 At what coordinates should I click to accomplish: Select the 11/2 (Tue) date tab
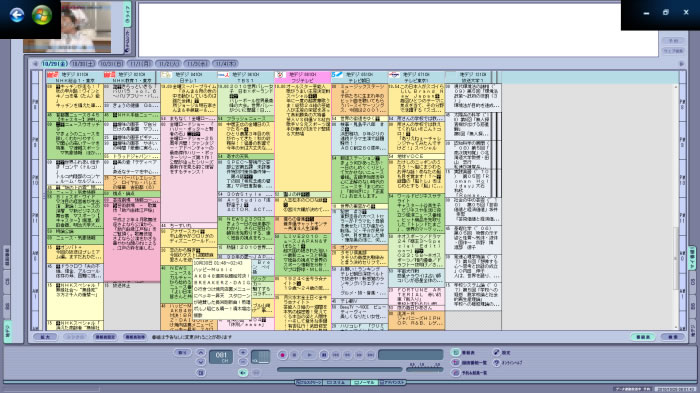(x=168, y=64)
